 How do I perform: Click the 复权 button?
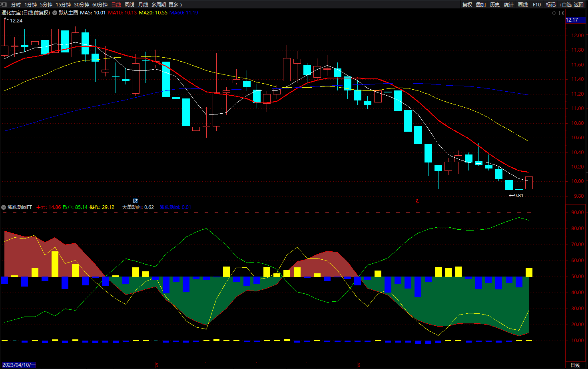[467, 5]
